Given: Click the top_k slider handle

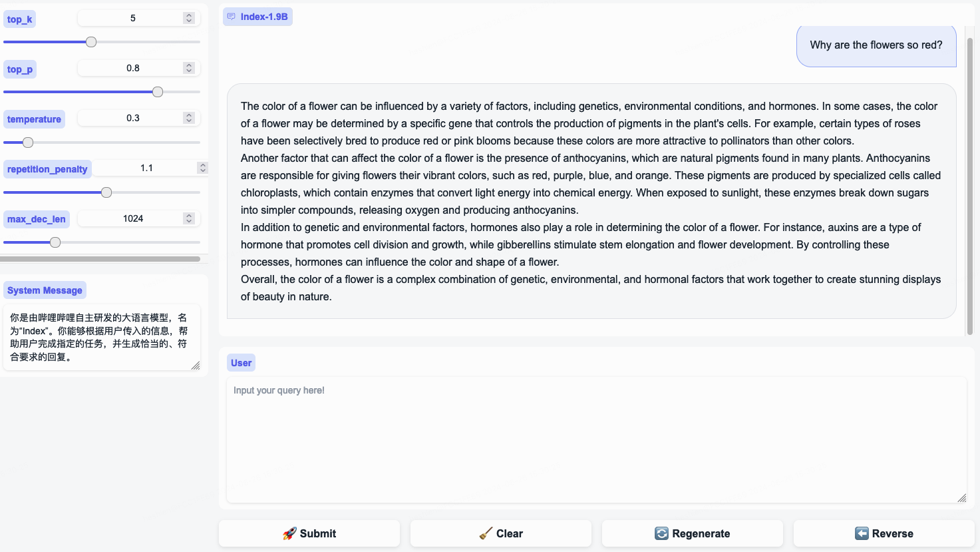Looking at the screenshot, I should [91, 42].
